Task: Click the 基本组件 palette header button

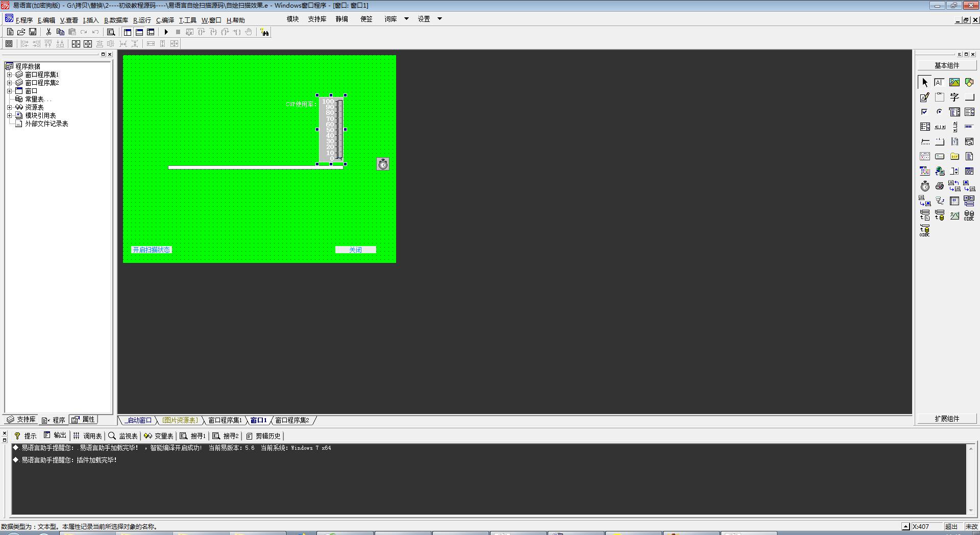Action: coord(947,65)
